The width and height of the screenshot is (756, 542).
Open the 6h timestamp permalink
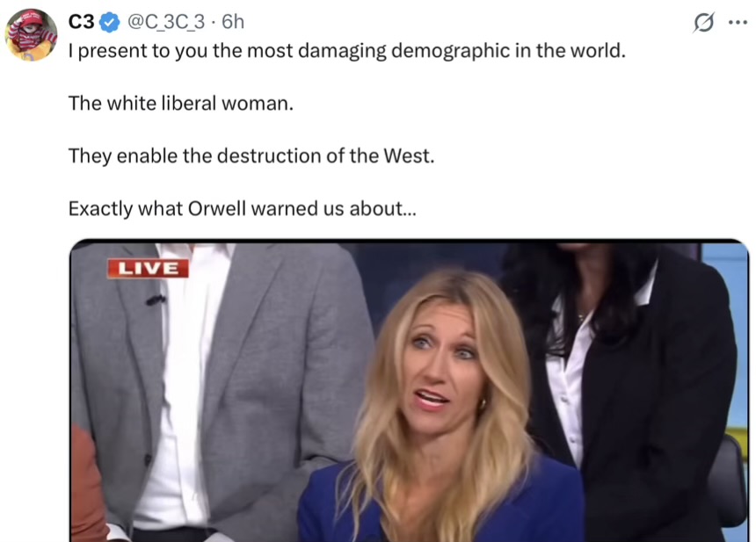(x=233, y=22)
